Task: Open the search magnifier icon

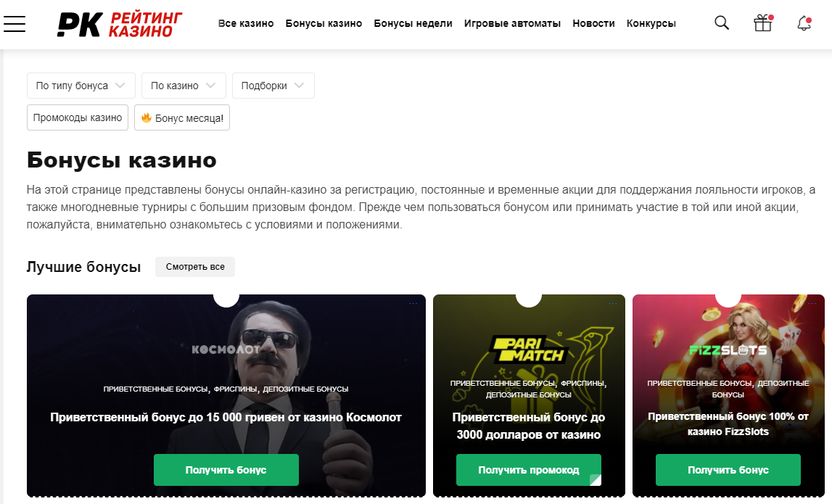Action: [722, 22]
